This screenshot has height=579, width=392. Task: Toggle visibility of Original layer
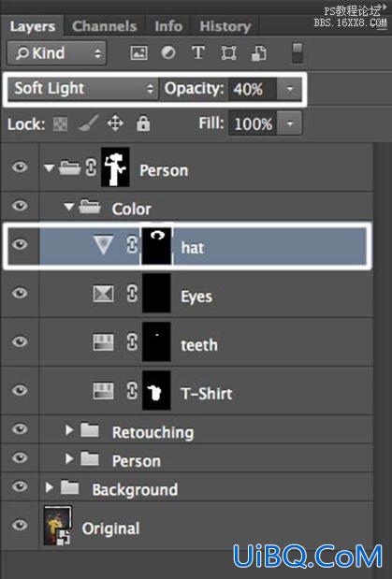(20, 525)
